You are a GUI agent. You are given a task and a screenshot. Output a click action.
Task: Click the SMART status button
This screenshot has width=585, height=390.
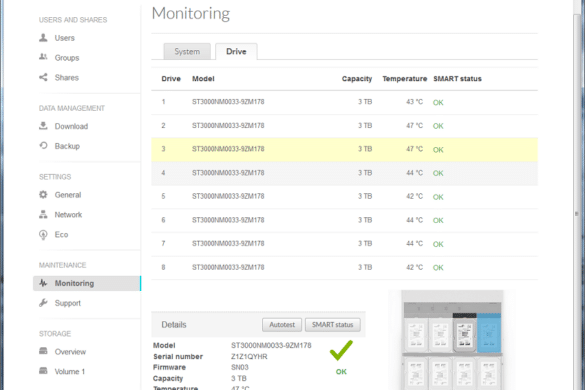[x=332, y=325]
